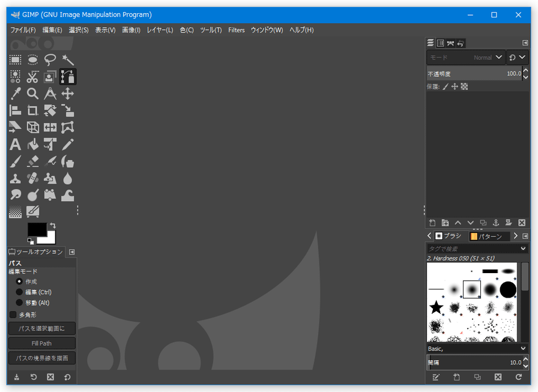Open brushes dock configuration menu
Screen dimensions: 538x392
[x=525, y=236]
